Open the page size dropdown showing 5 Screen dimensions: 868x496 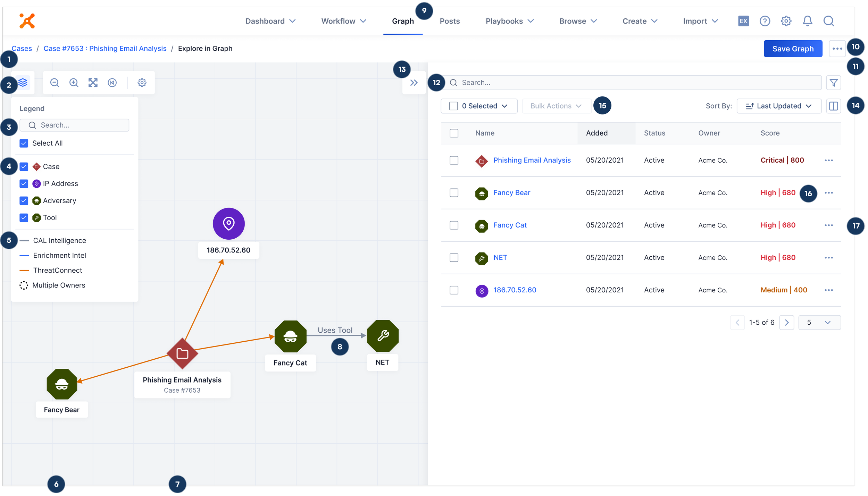coord(819,323)
